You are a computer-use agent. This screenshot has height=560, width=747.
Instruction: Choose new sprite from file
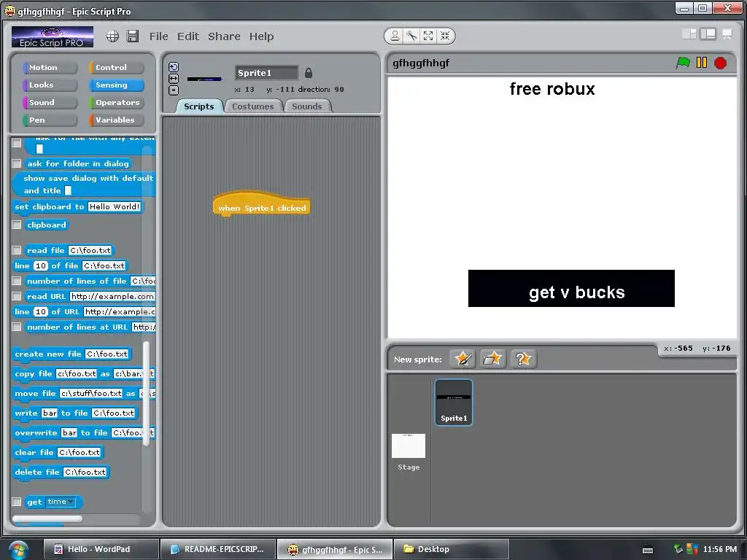(492, 359)
